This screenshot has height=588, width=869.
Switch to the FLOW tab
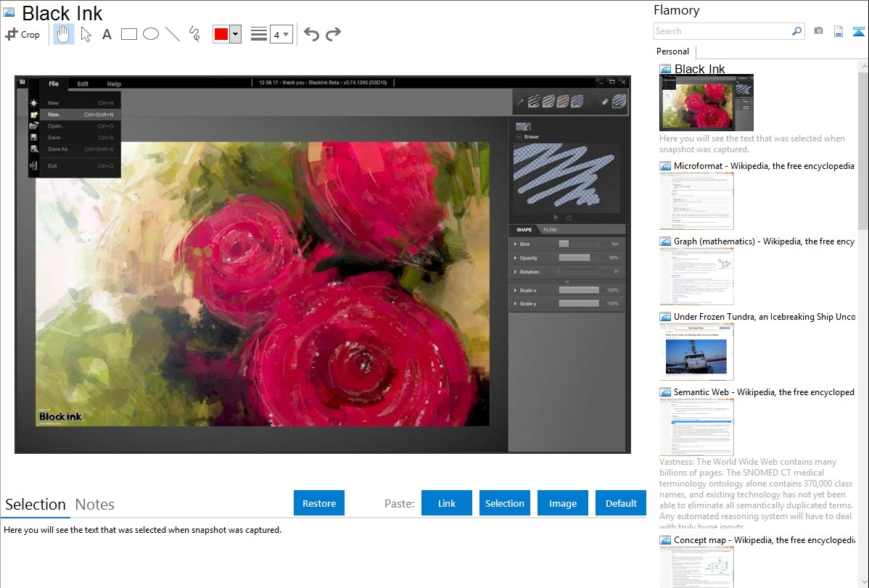(x=551, y=230)
